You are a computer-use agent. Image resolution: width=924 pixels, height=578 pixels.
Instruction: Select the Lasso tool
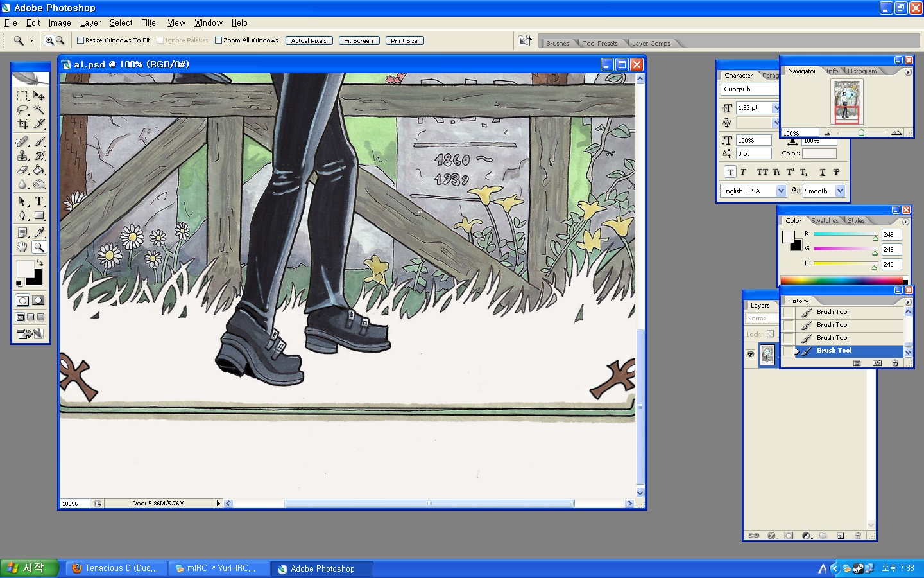[22, 110]
